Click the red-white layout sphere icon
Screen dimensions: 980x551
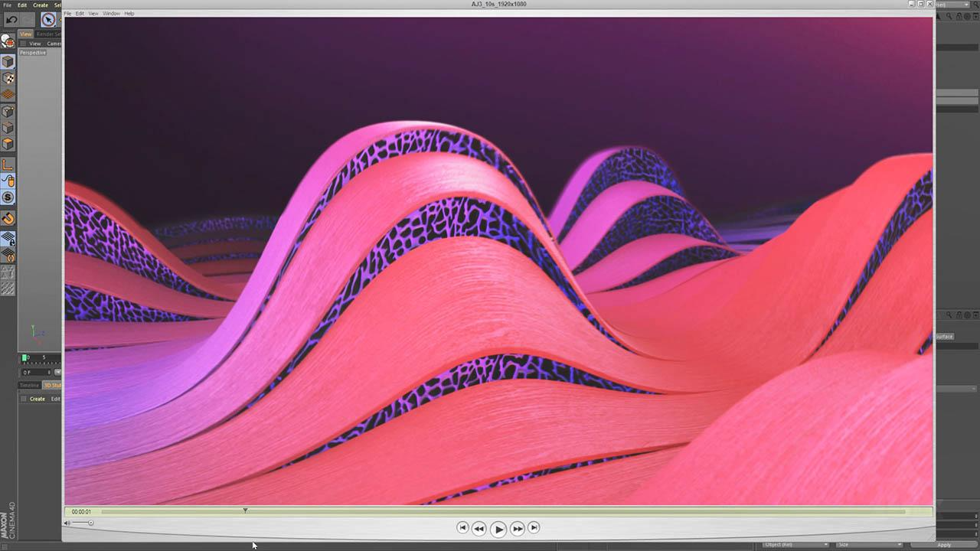[x=8, y=42]
